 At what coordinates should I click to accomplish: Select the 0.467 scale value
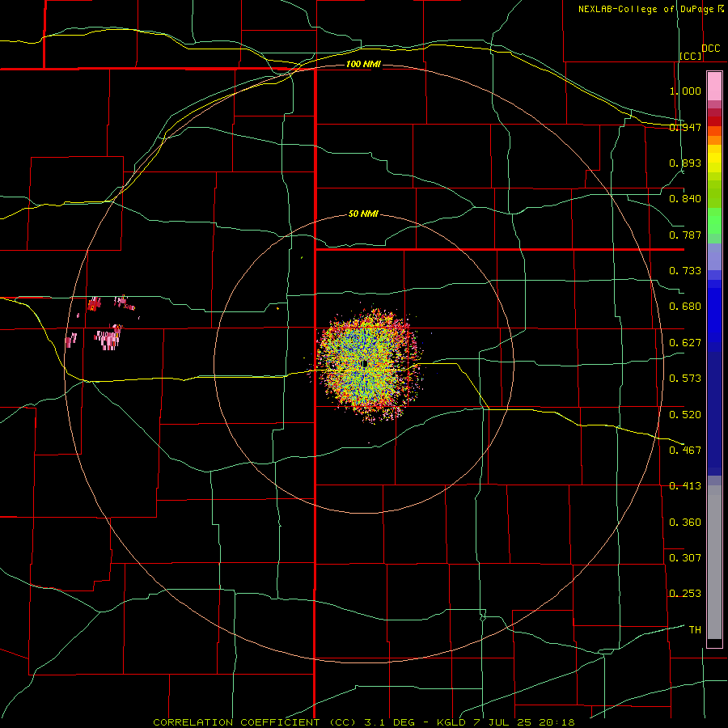pyautogui.click(x=685, y=451)
